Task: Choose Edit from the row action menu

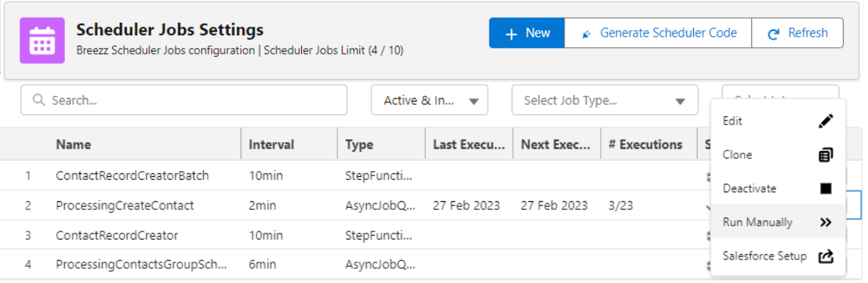Action: coord(778,121)
